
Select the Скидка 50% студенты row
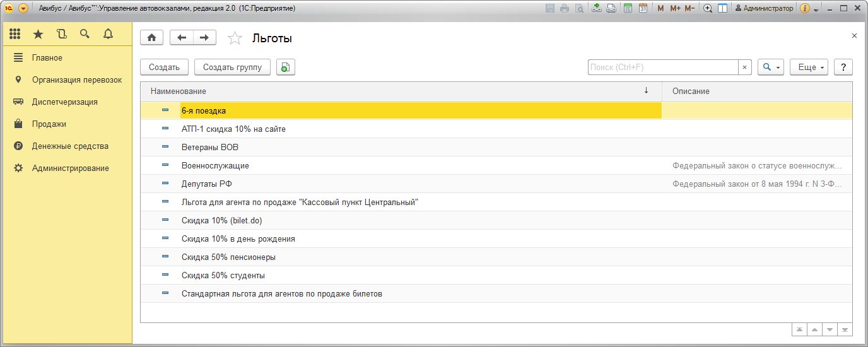pos(223,276)
